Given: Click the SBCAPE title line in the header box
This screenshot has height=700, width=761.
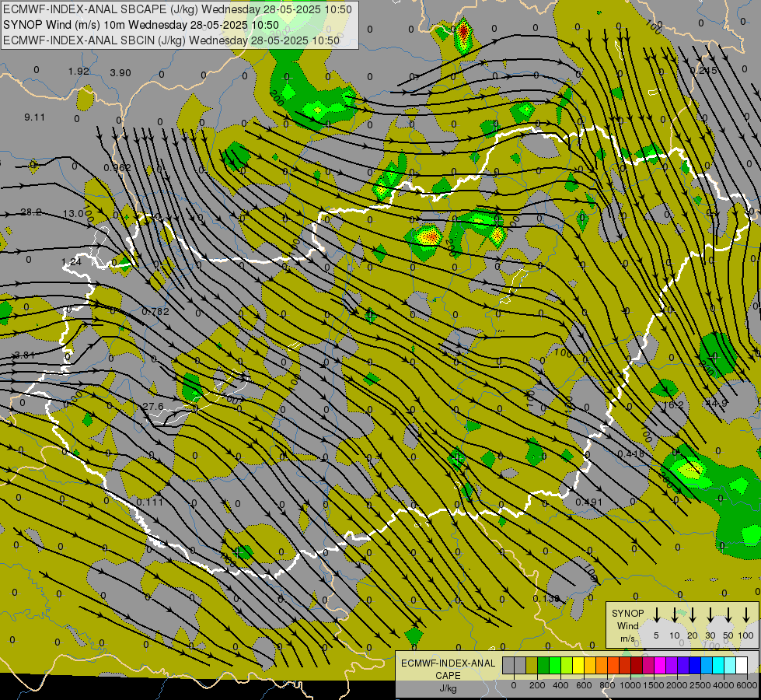Looking at the screenshot, I should coord(178,9).
